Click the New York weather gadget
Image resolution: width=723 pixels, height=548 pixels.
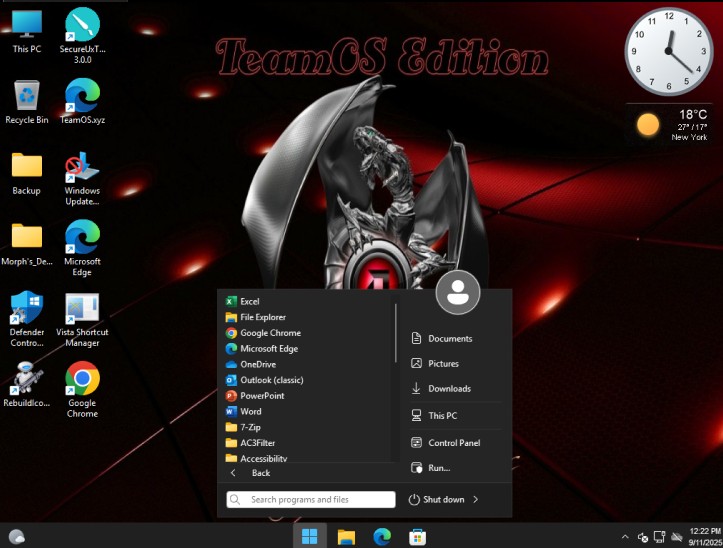669,125
